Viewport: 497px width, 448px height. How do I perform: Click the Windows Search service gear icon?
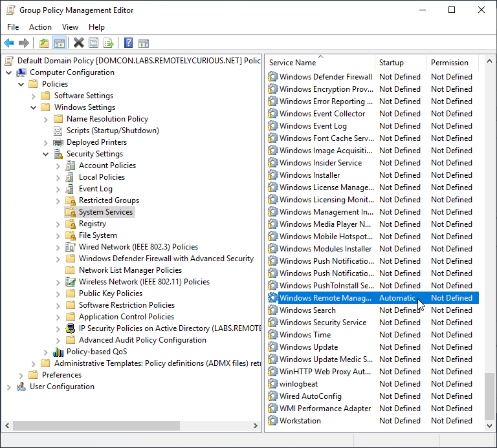pos(272,310)
